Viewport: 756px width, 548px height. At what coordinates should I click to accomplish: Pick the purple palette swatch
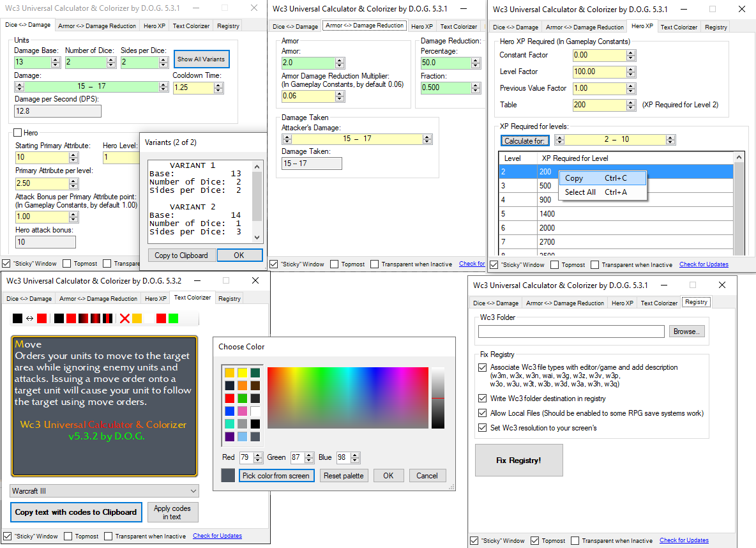pos(229,437)
